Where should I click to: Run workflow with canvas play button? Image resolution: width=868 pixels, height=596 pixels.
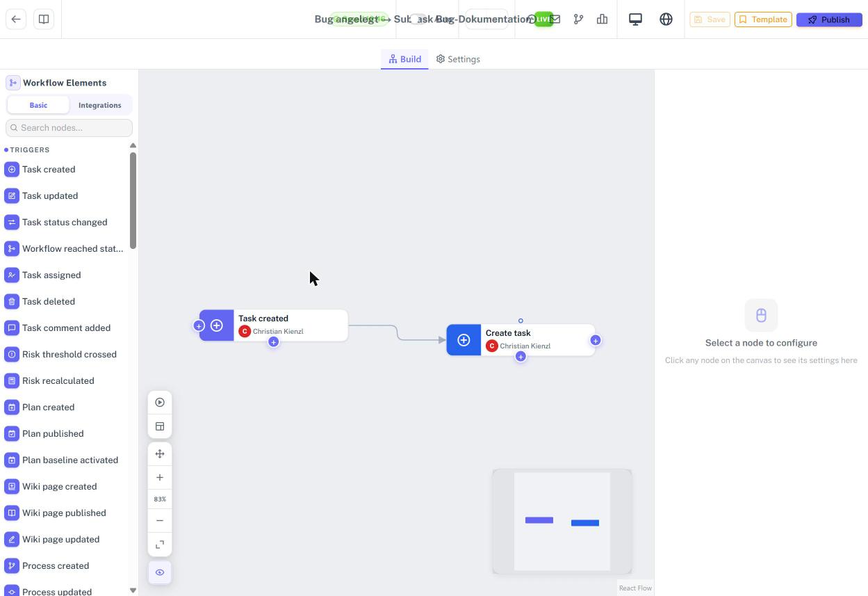160,403
